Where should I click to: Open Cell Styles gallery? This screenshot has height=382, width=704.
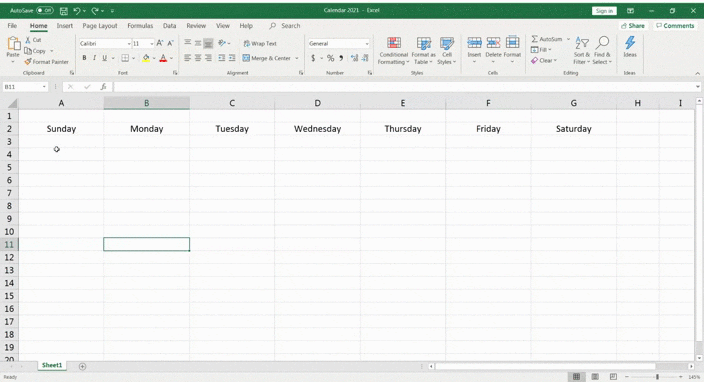pos(447,50)
